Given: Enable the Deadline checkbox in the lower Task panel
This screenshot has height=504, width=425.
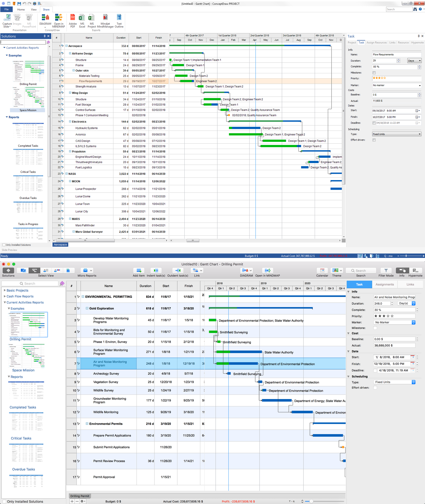Looking at the screenshot, I should click(x=375, y=370).
